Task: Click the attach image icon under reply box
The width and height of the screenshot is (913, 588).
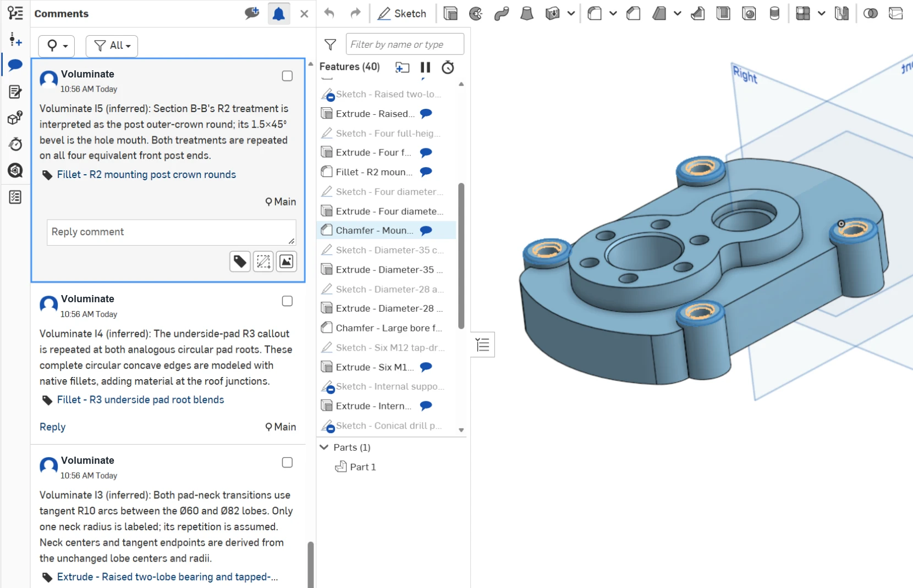Action: click(x=287, y=262)
